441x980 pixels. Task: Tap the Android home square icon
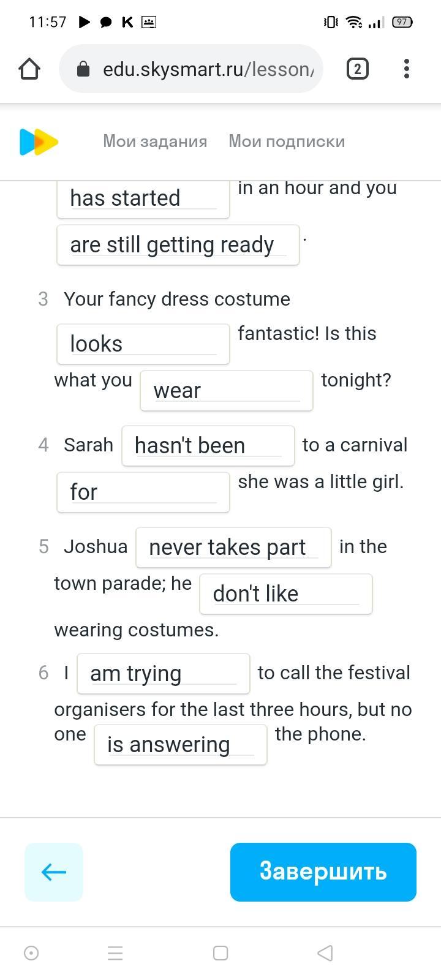pyautogui.click(x=221, y=953)
